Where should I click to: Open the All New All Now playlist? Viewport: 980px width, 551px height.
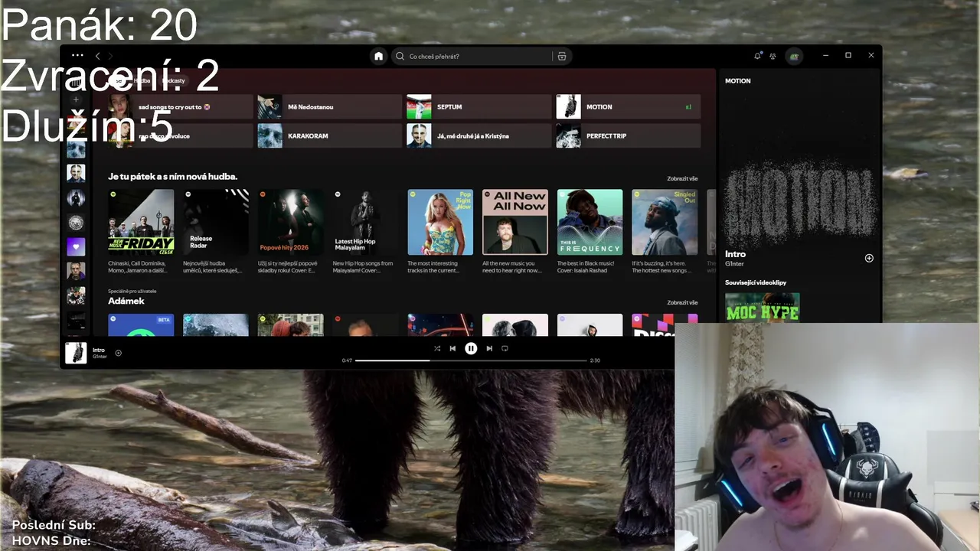point(515,231)
